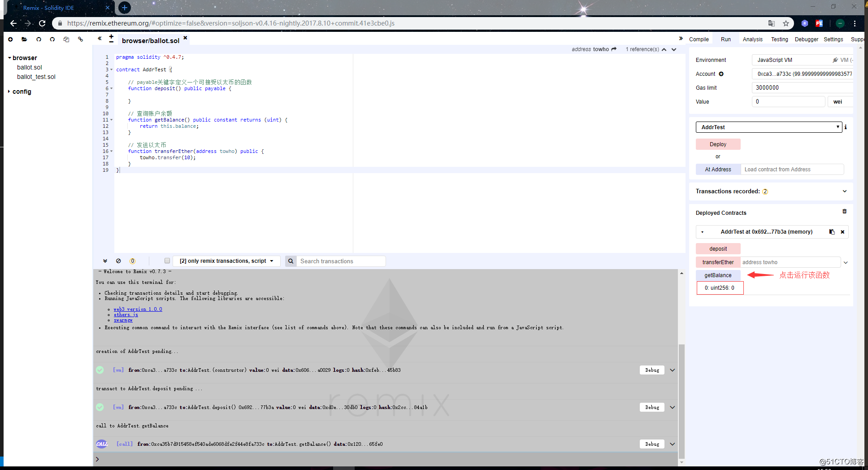Open the wei unit dropdown
The height and width of the screenshot is (470, 868).
tap(840, 102)
